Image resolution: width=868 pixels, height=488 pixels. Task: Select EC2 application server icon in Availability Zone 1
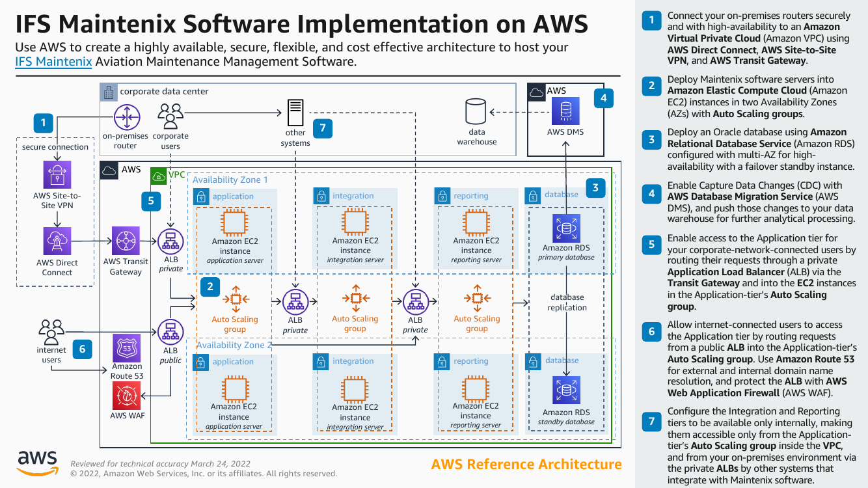235,222
